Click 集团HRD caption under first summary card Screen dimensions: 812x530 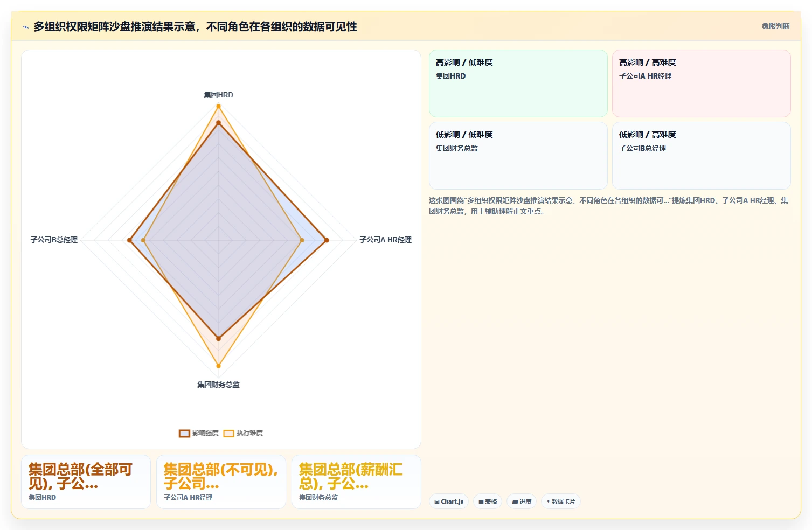pos(42,498)
